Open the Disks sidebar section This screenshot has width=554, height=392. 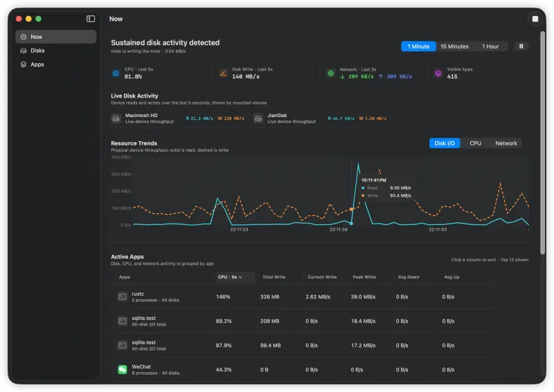(56, 51)
